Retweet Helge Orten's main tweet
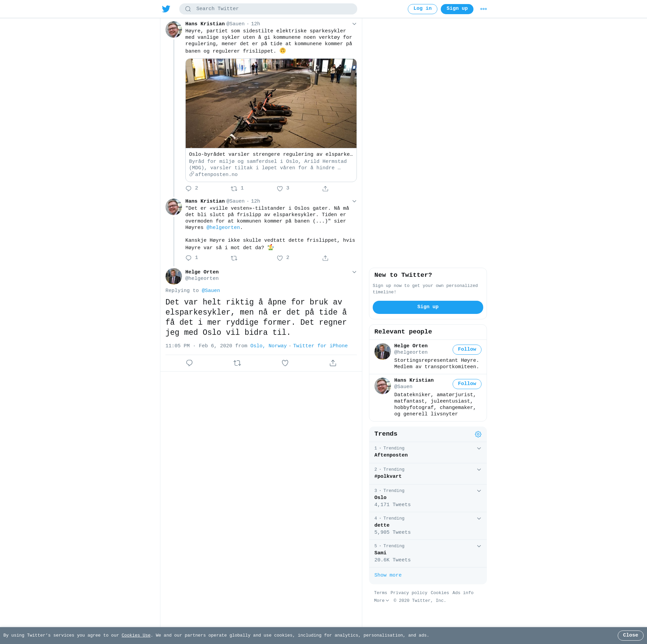 237,363
